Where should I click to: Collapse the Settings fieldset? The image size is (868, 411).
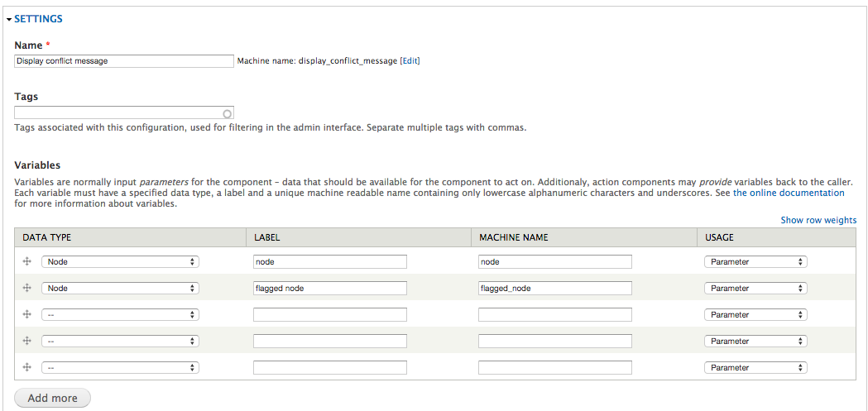[38, 18]
